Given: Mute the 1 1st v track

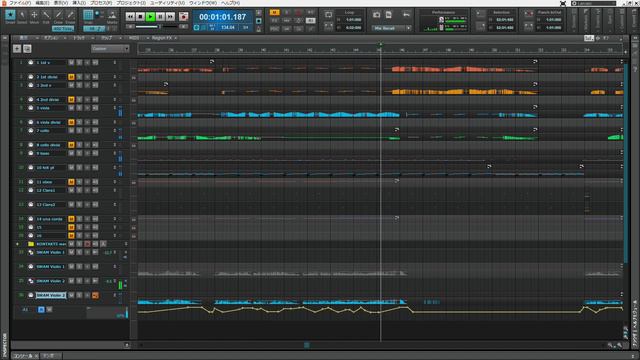Looking at the screenshot, I should coord(71,62).
